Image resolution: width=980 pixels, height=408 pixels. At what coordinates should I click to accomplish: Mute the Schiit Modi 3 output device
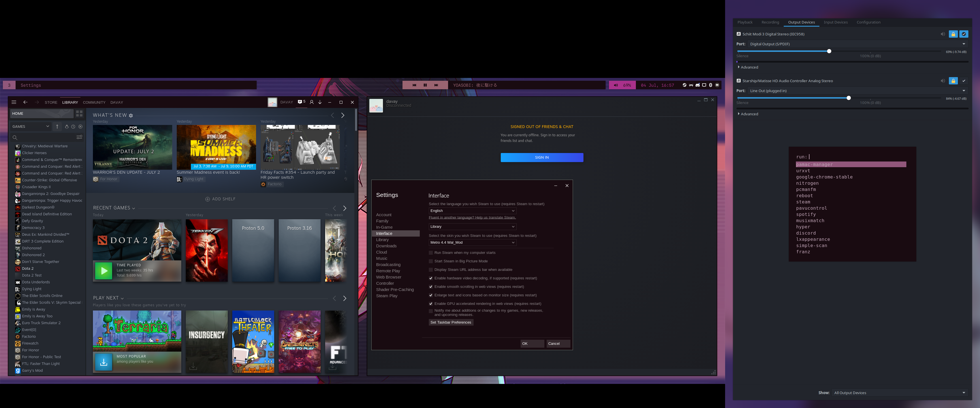(943, 34)
